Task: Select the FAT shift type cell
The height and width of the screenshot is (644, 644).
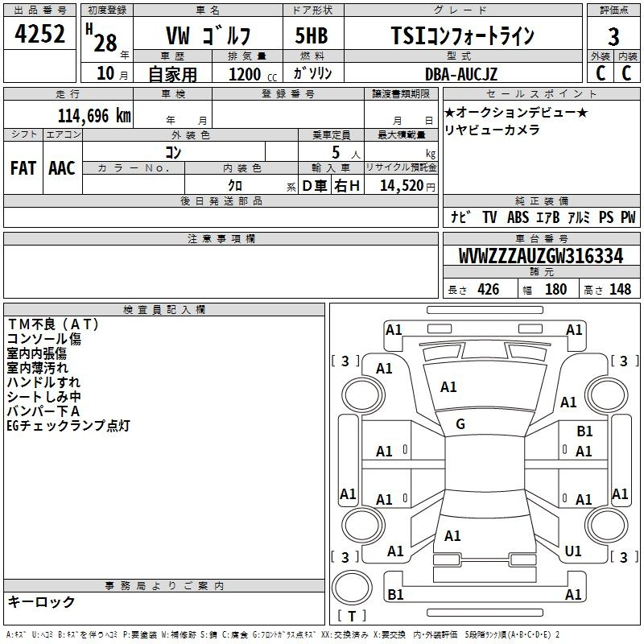Action: click(x=23, y=167)
